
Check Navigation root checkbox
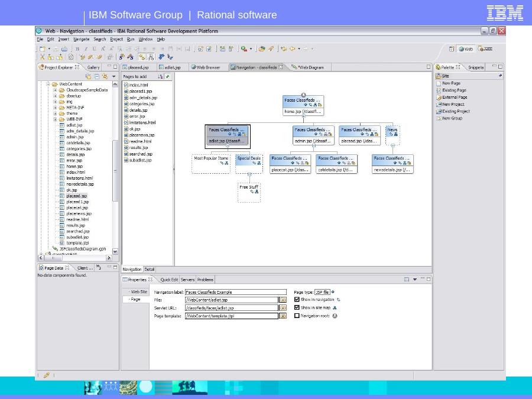tap(297, 316)
